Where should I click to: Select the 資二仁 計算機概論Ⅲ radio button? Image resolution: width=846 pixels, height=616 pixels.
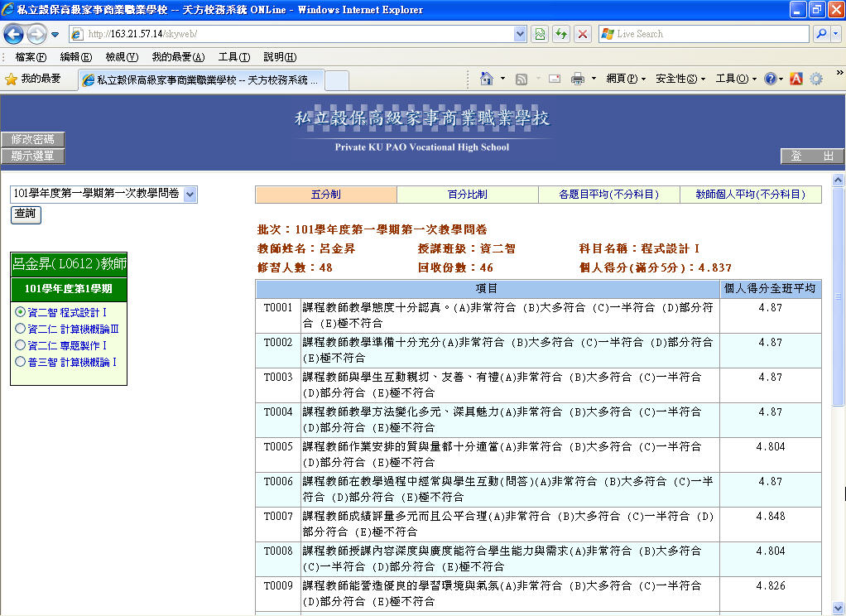click(20, 328)
